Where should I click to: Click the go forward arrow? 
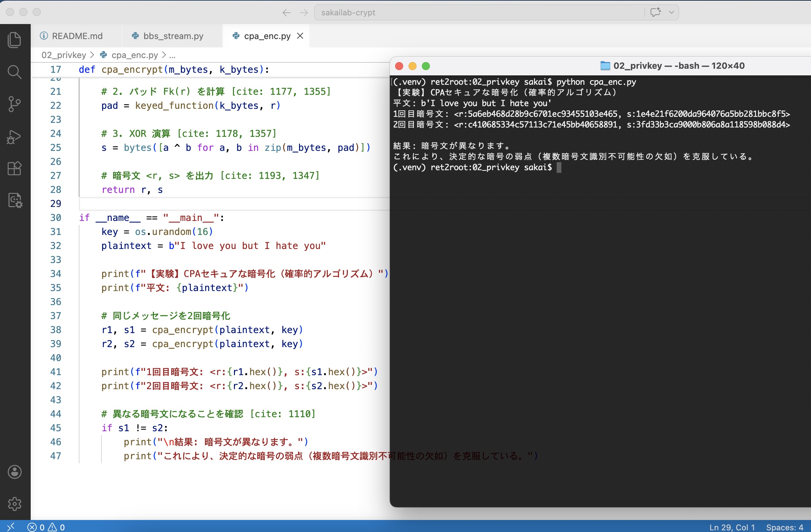coord(304,13)
